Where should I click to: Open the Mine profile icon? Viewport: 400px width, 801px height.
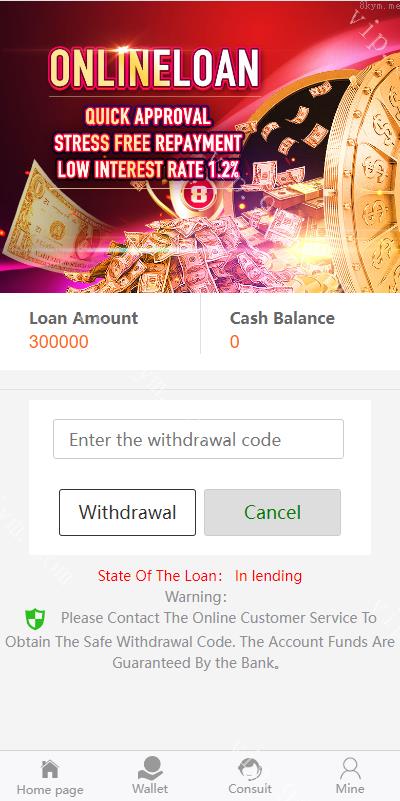pos(350,768)
